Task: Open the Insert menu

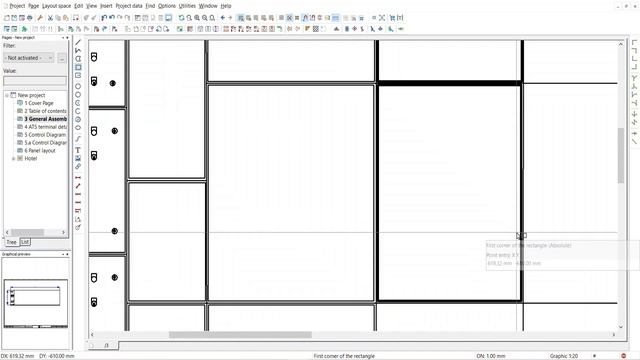Action: click(x=106, y=6)
